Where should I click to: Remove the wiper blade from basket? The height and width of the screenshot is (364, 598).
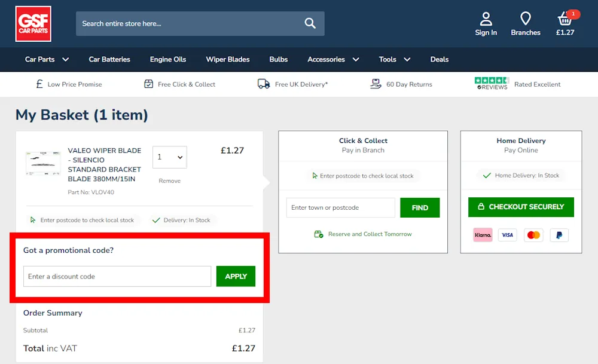[170, 181]
